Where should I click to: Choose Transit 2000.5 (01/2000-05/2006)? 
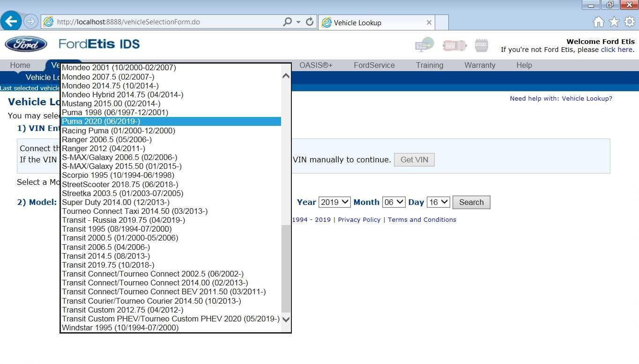tap(171, 238)
